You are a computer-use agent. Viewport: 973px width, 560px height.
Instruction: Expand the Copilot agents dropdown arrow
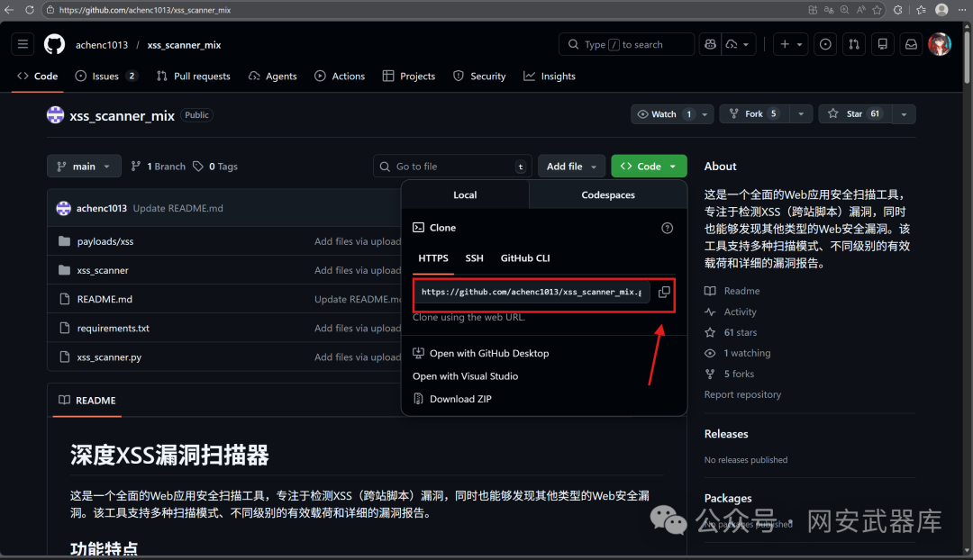click(746, 44)
